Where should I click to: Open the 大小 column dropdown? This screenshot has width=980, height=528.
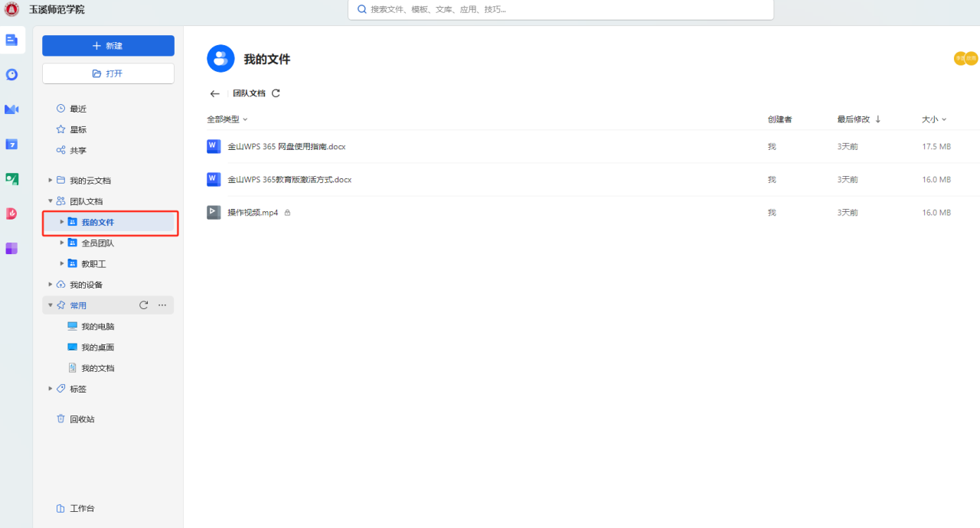(934, 119)
